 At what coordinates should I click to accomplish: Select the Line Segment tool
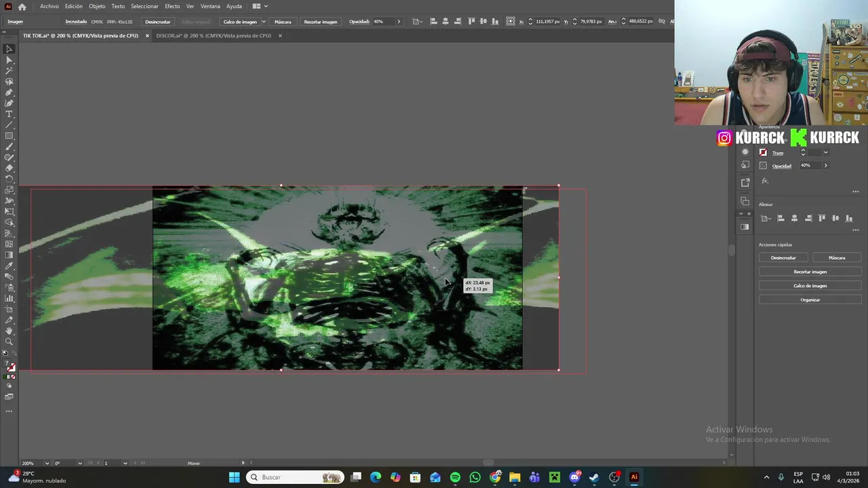(9, 125)
